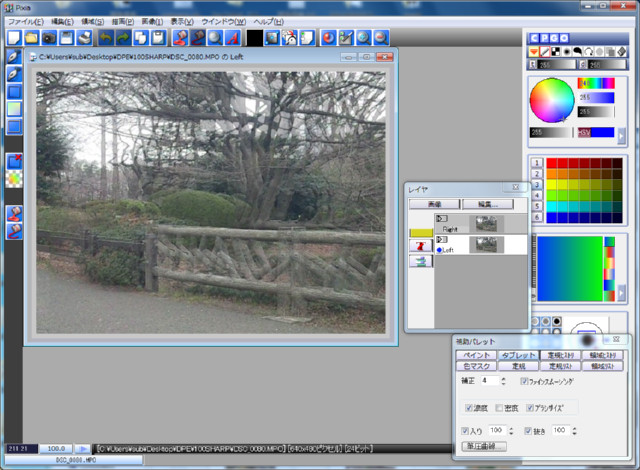This screenshot has width=640, height=470.
Task: Click the upper red bucket icon in left sidebar
Action: [14, 214]
